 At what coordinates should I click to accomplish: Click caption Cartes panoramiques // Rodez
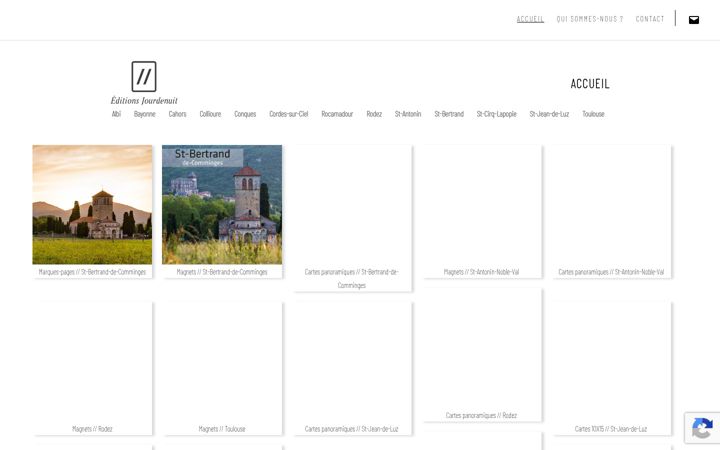pyautogui.click(x=481, y=415)
